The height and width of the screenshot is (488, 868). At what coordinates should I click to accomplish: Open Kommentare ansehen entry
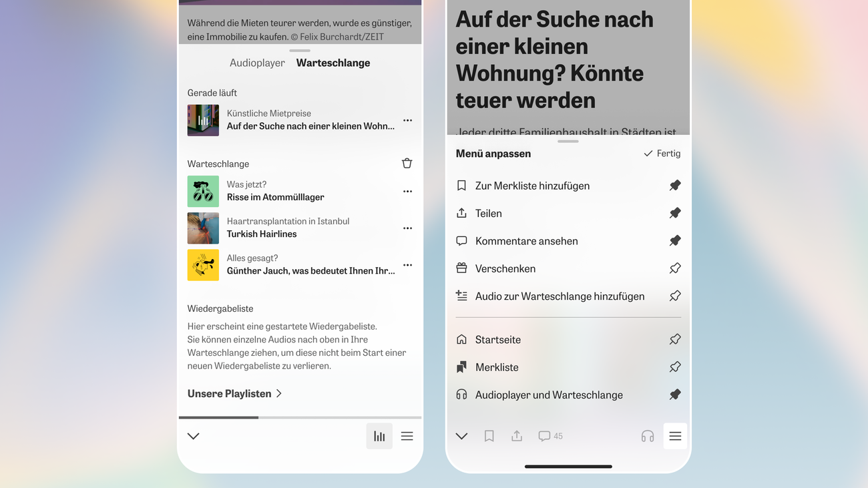(526, 241)
